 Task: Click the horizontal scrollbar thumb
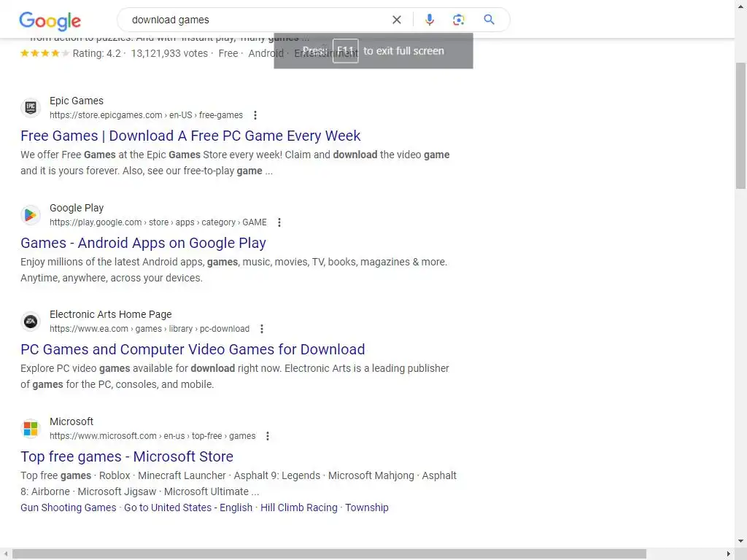click(329, 554)
